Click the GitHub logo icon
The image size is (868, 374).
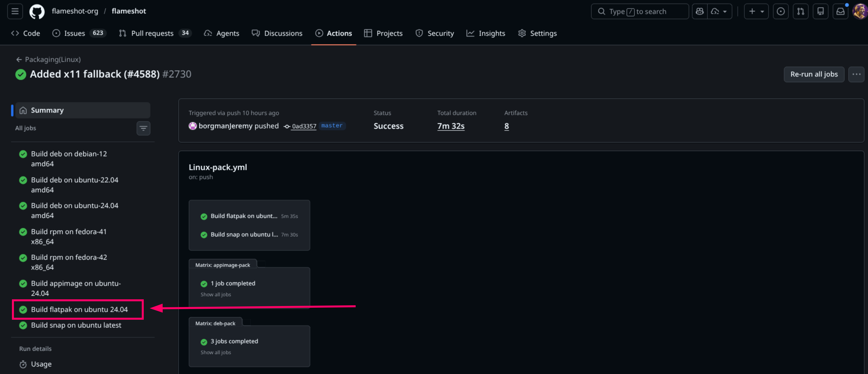click(37, 11)
